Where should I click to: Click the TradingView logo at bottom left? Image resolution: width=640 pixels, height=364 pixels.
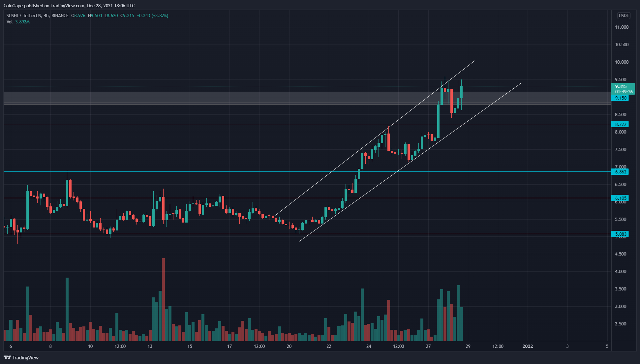pos(21,357)
